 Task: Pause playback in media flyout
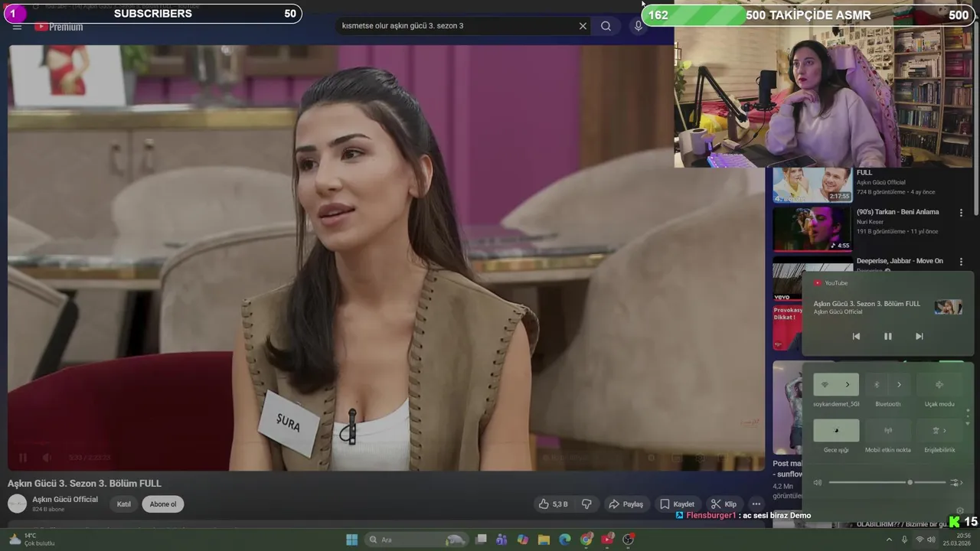(887, 337)
